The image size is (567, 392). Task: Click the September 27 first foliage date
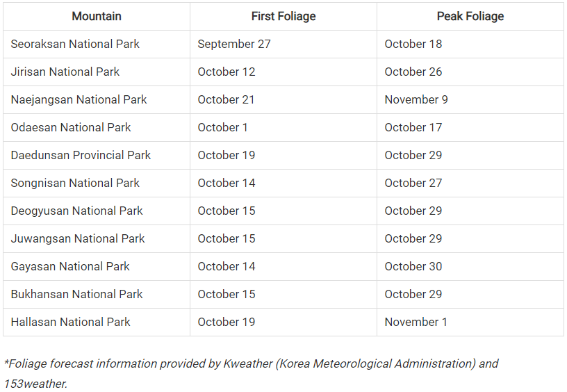point(234,44)
